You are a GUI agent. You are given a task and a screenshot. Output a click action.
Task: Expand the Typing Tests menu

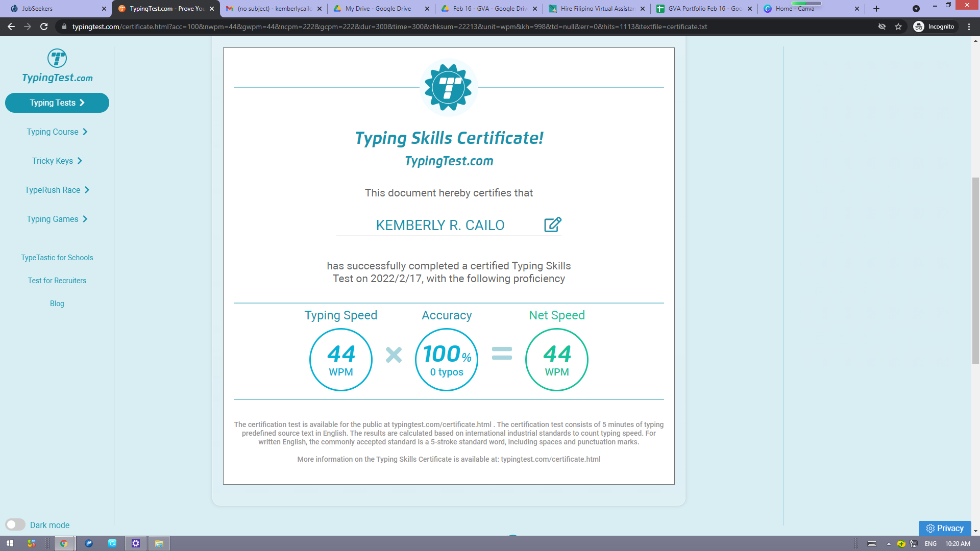tap(57, 103)
